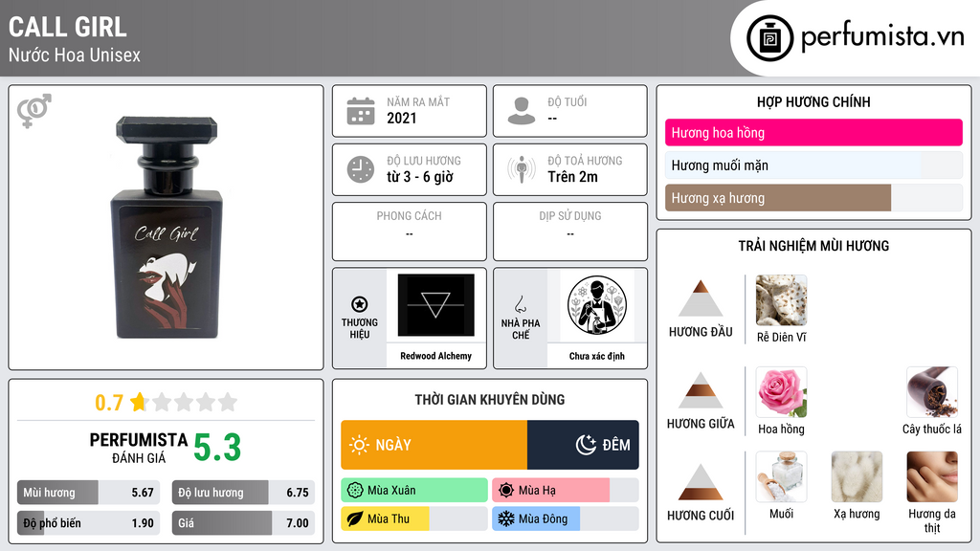Click the Nước Hoa Unisex subtitle
This screenshot has width=980, height=551.
(75, 55)
